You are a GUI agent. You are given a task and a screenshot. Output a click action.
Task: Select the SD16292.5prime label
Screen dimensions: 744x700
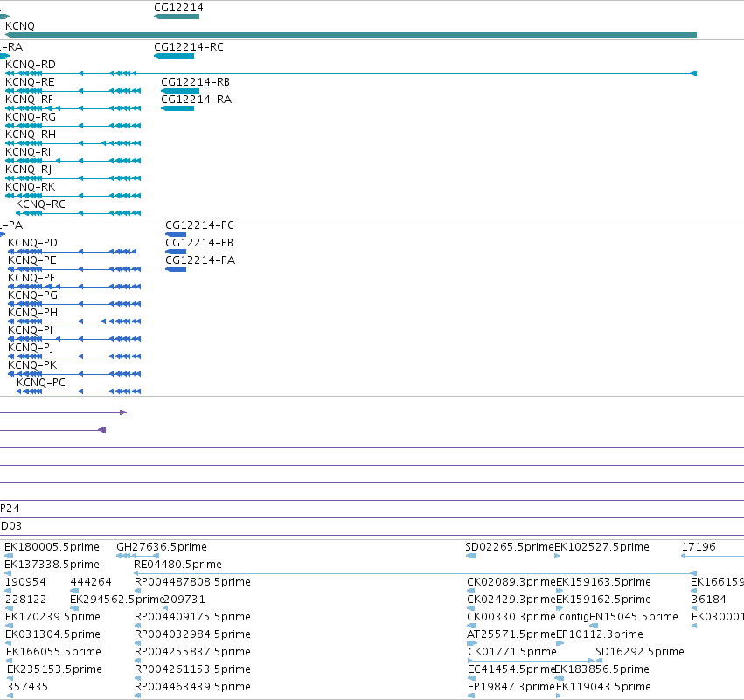coord(640,653)
